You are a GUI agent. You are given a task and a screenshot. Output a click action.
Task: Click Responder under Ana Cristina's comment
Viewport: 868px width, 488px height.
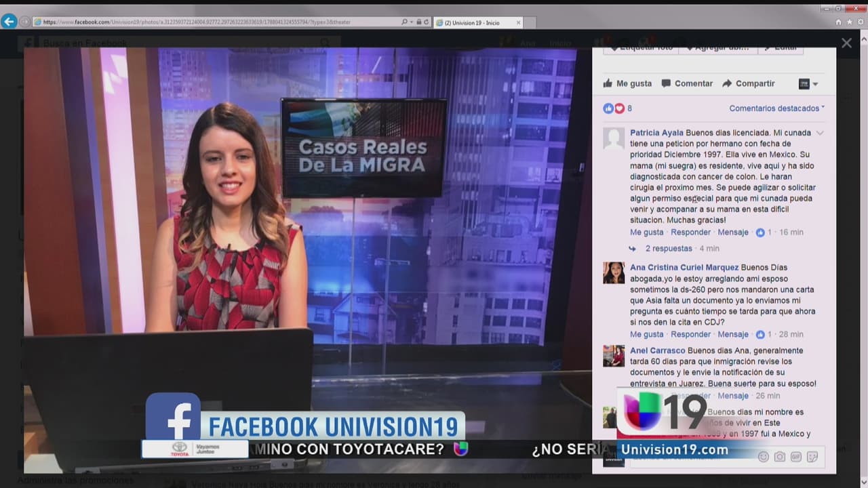[x=691, y=335]
